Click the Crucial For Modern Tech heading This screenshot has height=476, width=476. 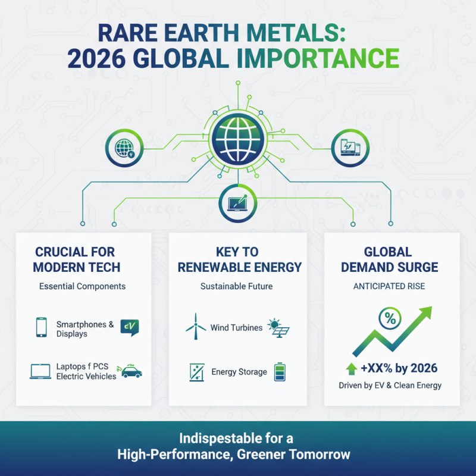pos(77,259)
